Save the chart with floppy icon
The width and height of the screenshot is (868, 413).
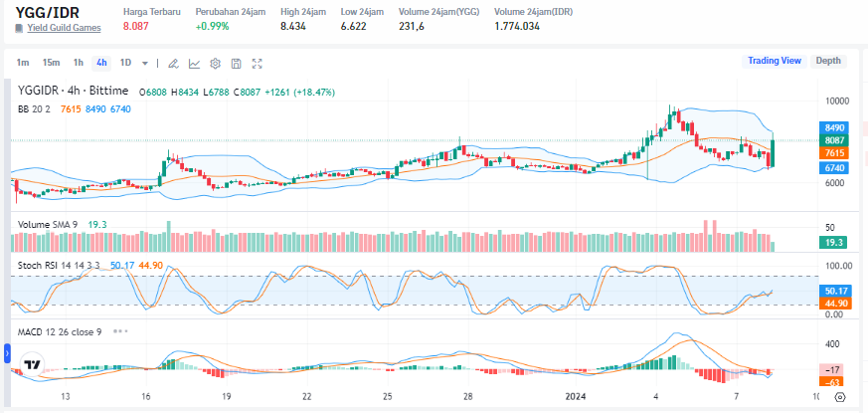237,64
